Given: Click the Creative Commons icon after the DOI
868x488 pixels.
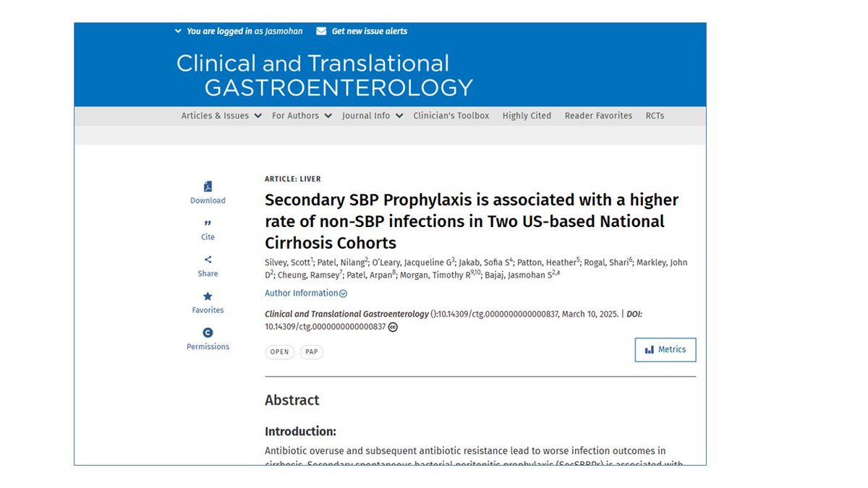Looking at the screenshot, I should pos(393,327).
